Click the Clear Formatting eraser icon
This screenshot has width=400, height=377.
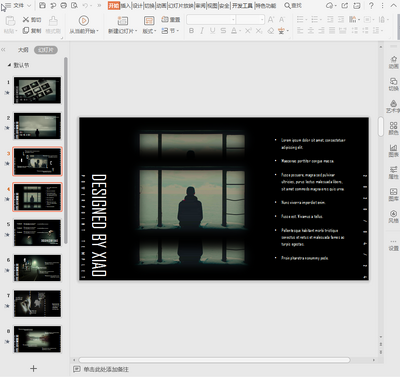271,31
